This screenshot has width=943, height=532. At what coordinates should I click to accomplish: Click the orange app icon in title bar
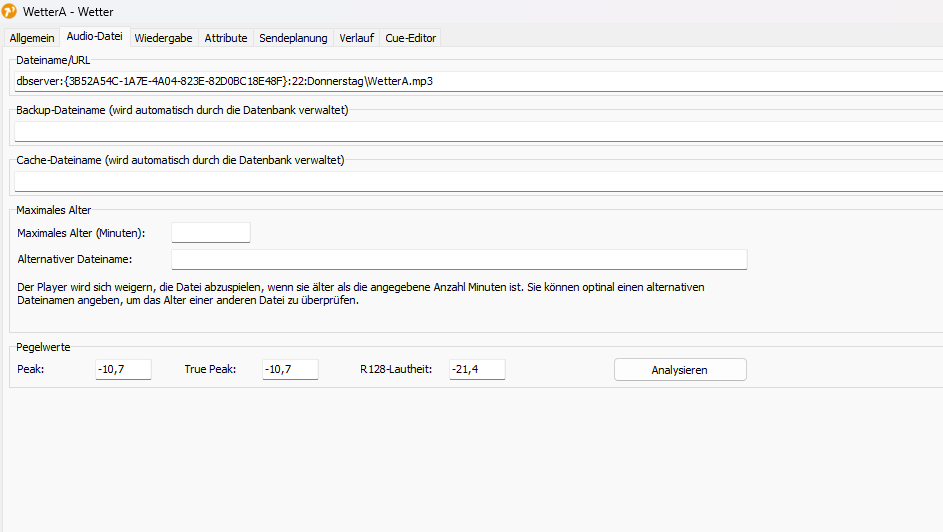tap(9, 11)
